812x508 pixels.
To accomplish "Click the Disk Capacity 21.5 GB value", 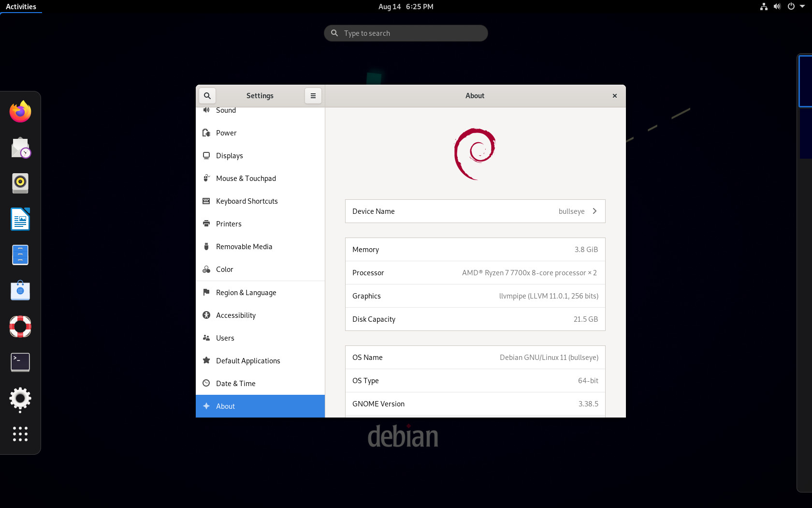I will (586, 319).
